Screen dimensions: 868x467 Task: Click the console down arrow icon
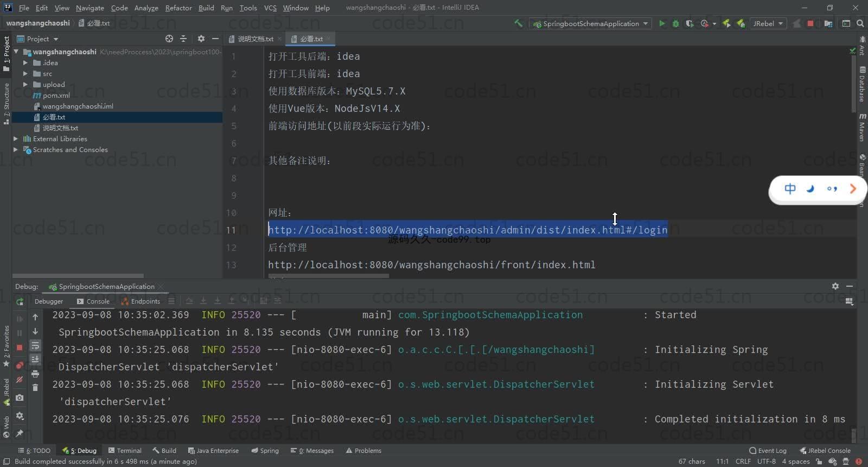(35, 331)
